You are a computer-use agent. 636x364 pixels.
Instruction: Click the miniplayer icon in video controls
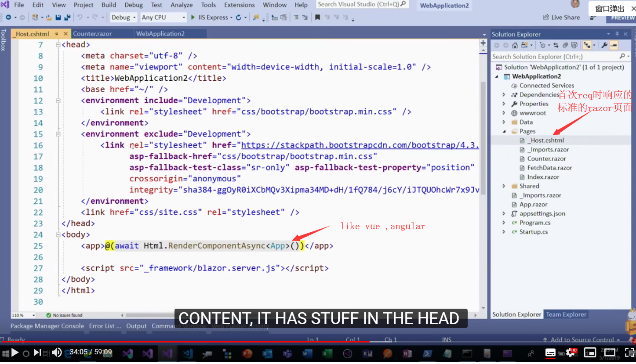coord(590,352)
